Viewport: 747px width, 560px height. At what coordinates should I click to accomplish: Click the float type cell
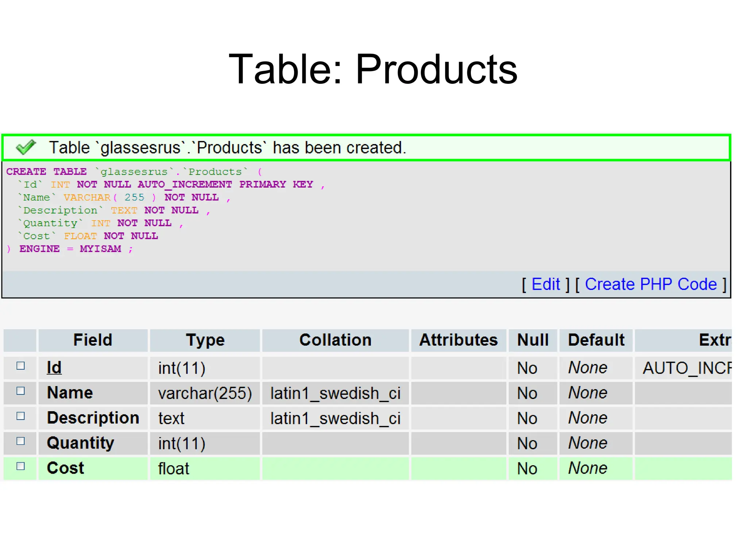(x=205, y=468)
